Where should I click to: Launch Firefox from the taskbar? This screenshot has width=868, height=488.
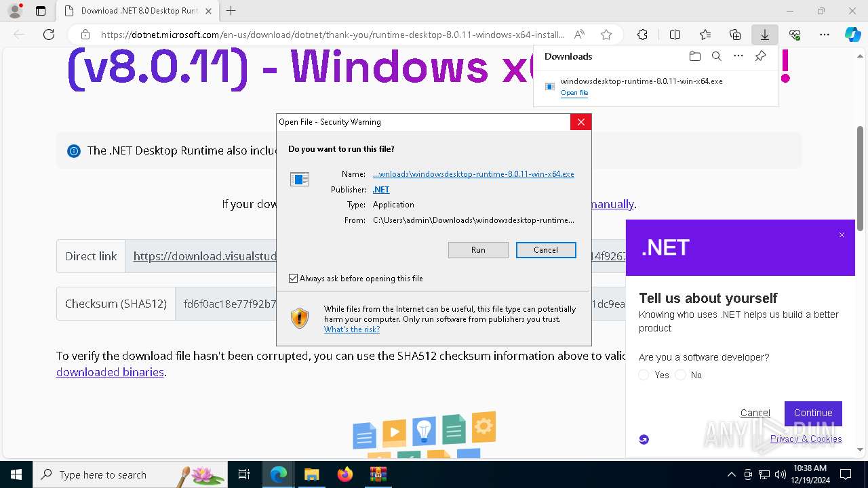click(x=344, y=474)
